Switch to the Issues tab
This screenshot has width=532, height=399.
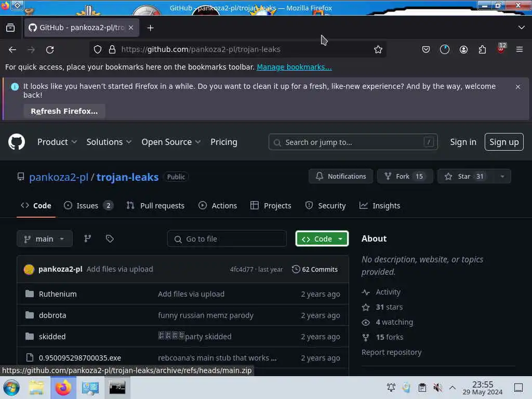coord(88,206)
